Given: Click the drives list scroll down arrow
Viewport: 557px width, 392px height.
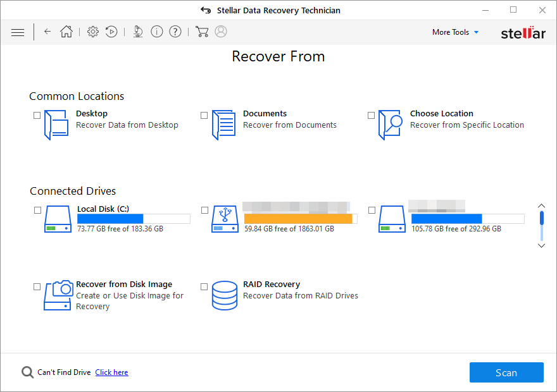Looking at the screenshot, I should coord(541,246).
